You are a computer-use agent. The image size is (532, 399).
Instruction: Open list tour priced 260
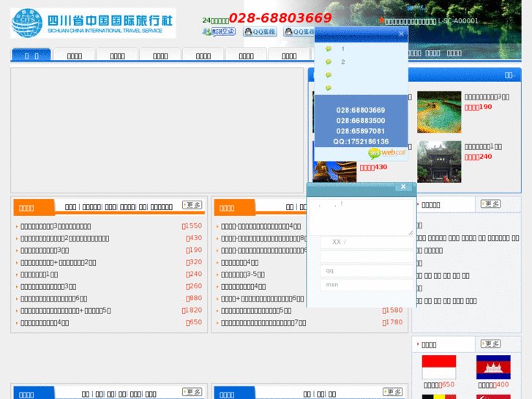pyautogui.click(x=48, y=286)
